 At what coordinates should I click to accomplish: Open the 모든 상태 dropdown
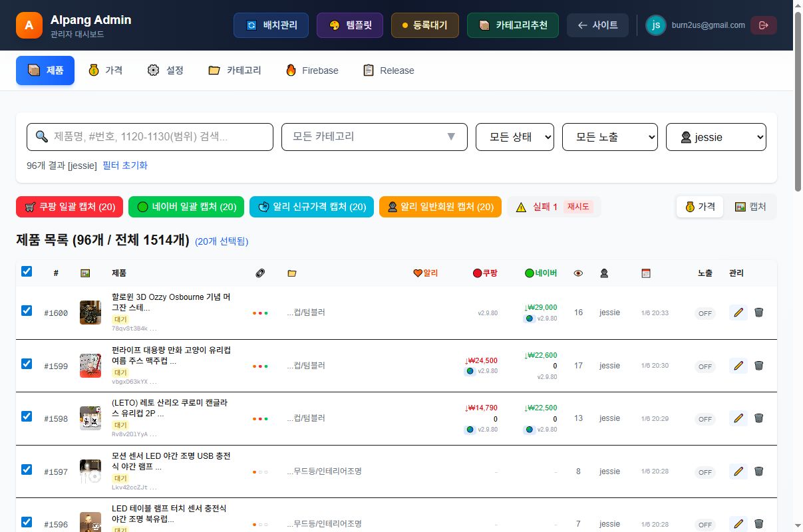(x=514, y=136)
